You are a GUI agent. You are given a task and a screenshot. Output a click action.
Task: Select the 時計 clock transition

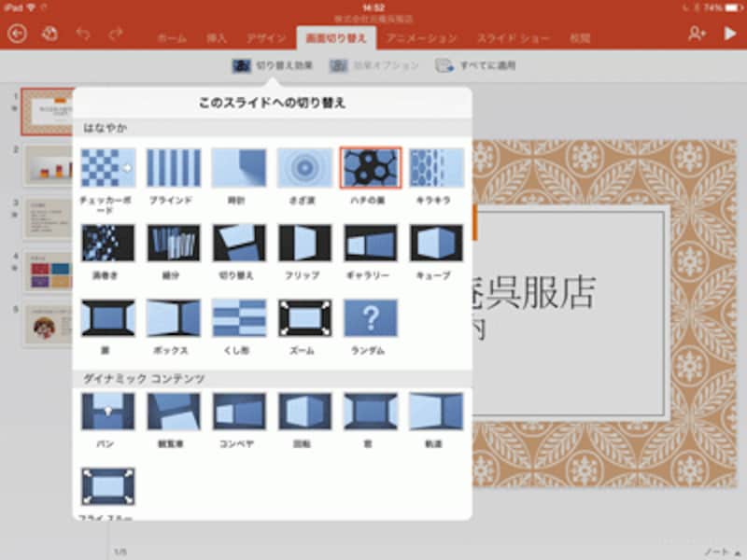(x=239, y=168)
